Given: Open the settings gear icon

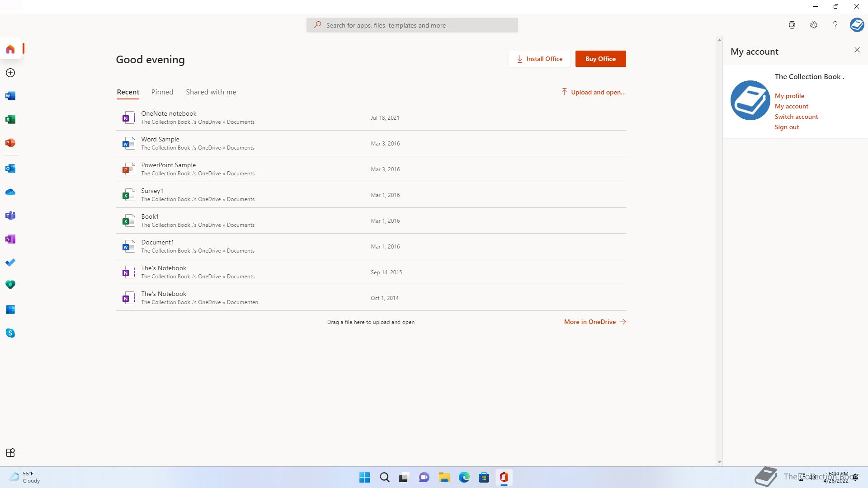Looking at the screenshot, I should [813, 25].
